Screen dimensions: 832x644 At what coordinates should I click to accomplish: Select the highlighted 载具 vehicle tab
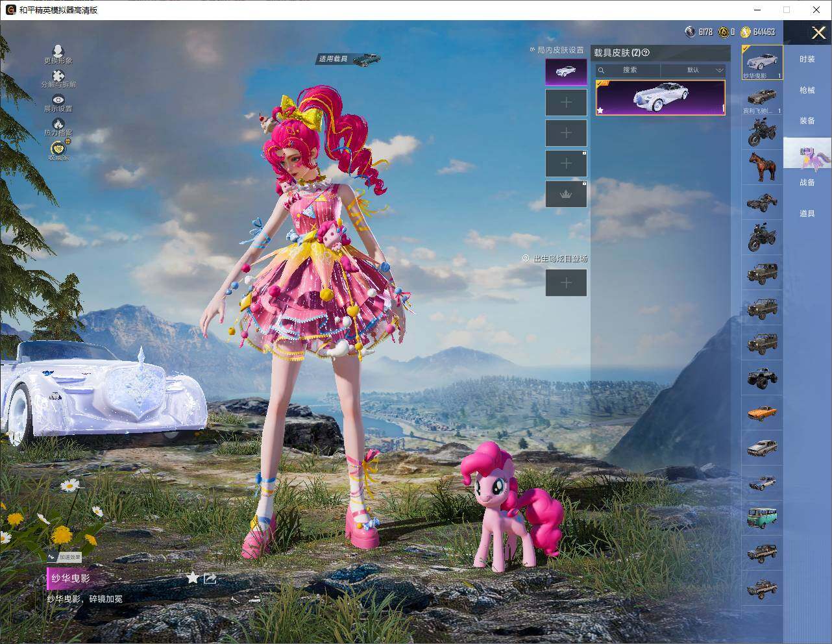[x=807, y=153]
